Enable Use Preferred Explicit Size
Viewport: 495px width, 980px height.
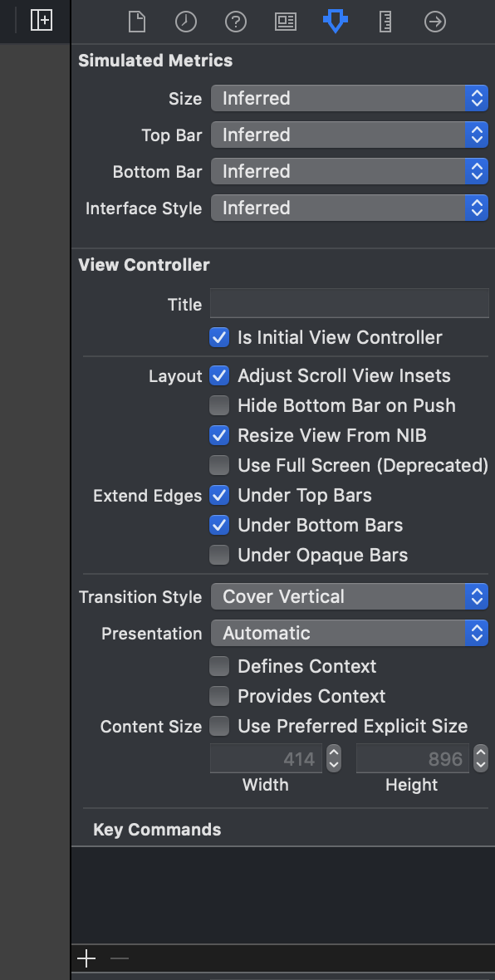(x=218, y=726)
